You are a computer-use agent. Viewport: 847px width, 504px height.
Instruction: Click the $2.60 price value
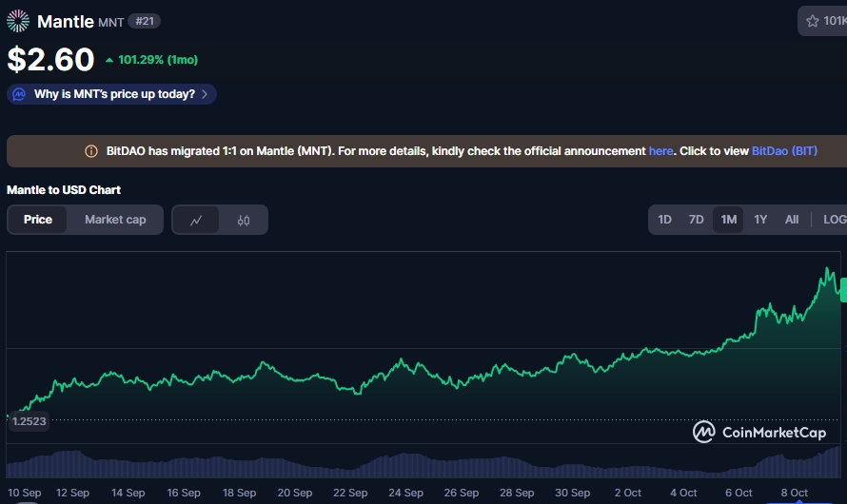pos(50,59)
